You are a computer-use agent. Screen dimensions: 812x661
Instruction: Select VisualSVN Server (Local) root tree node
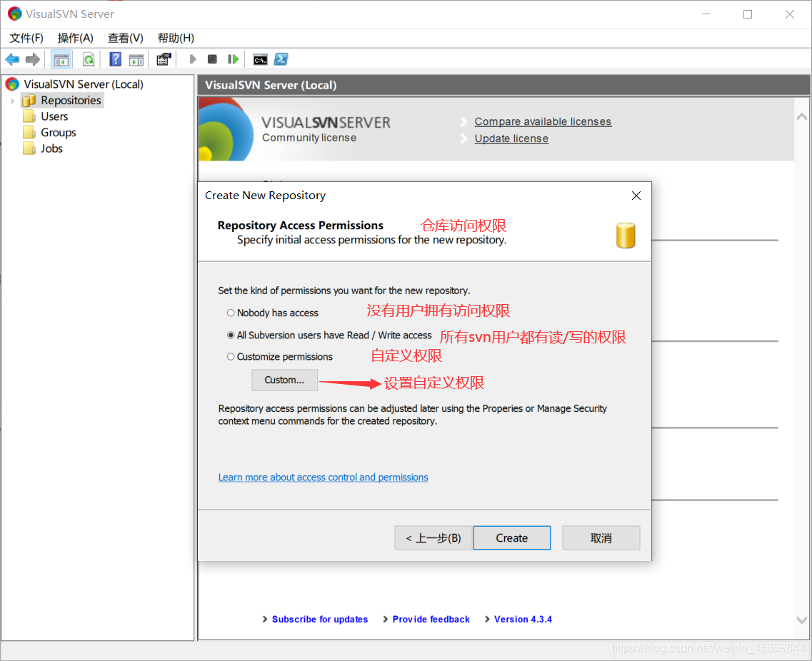click(84, 84)
